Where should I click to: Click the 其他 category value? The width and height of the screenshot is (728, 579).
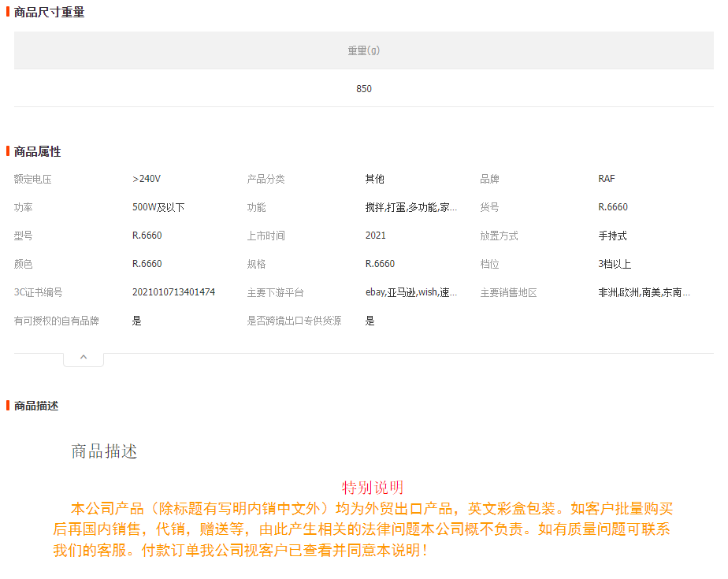click(x=375, y=180)
